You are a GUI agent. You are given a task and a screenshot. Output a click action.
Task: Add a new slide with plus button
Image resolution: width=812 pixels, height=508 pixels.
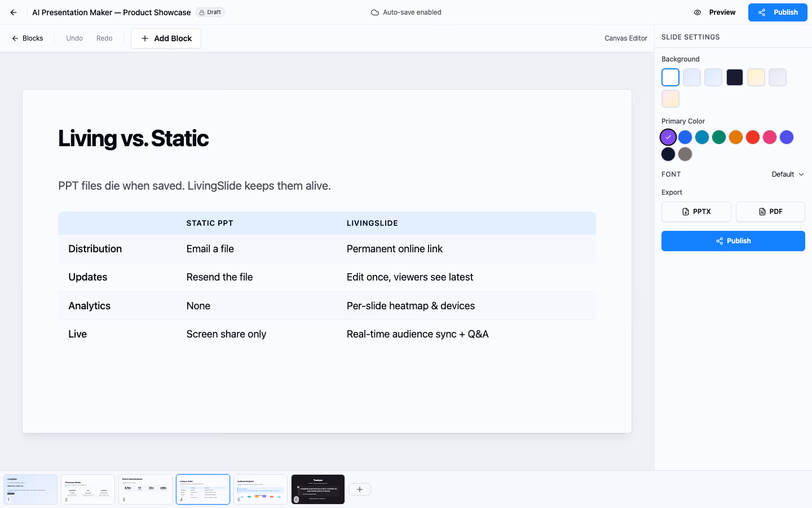pyautogui.click(x=360, y=489)
